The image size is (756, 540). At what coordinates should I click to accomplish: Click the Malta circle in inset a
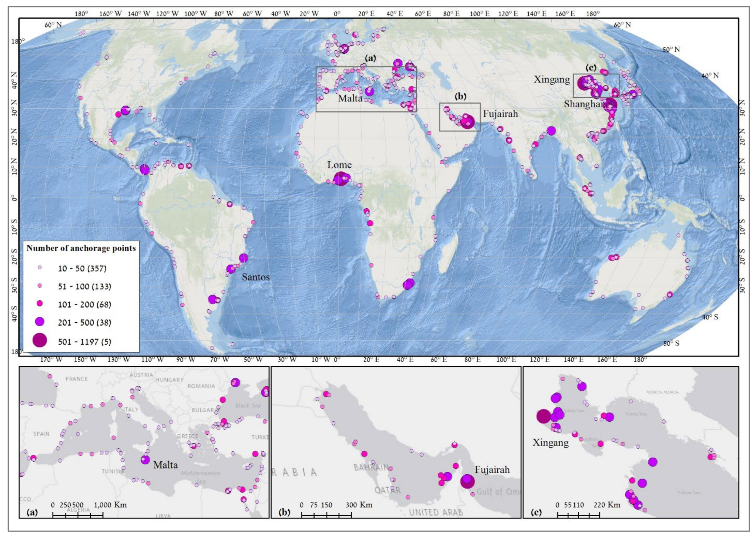tap(145, 460)
